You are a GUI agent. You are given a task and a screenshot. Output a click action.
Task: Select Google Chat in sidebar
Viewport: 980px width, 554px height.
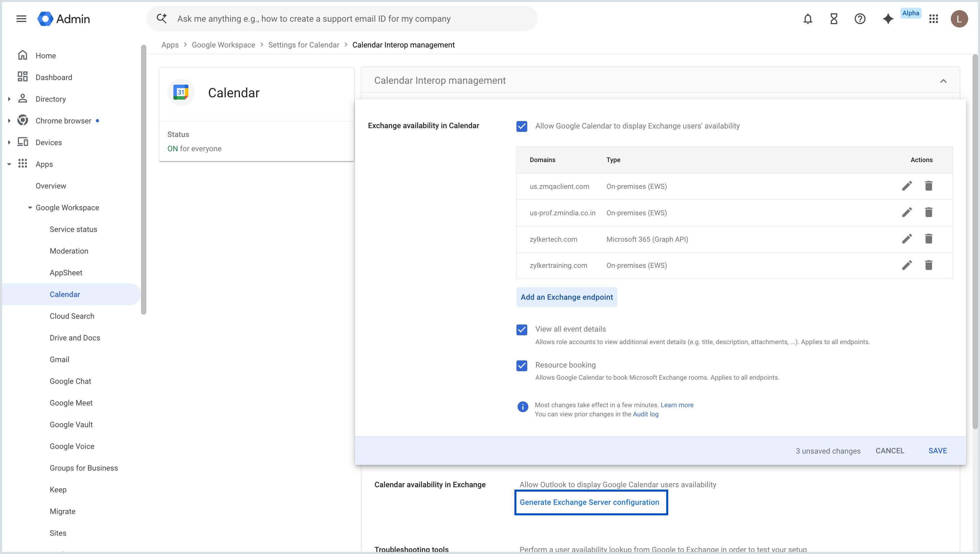(x=70, y=381)
